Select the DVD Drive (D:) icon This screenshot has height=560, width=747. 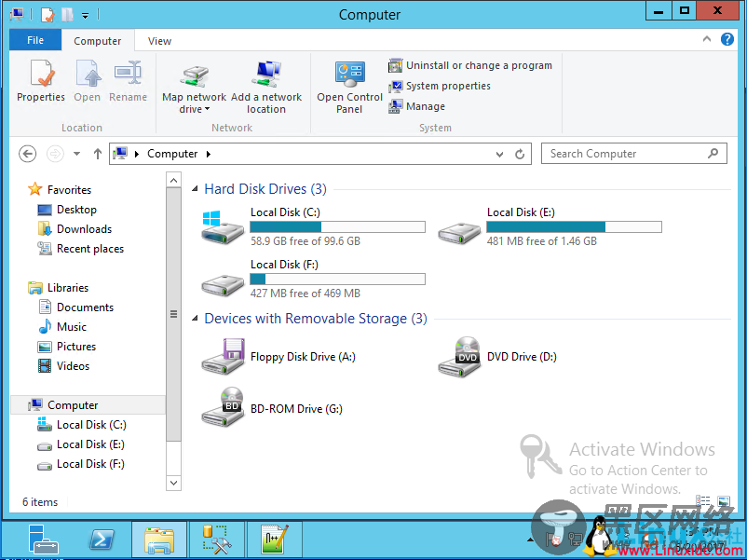(x=459, y=357)
